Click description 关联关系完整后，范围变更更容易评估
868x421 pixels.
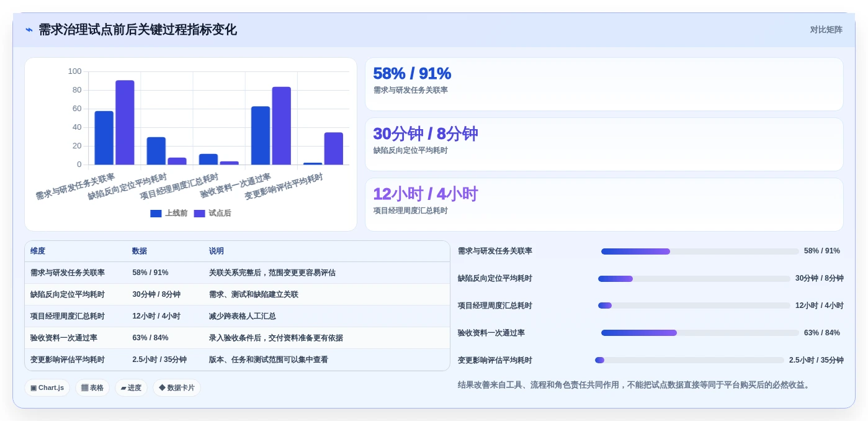272,273
